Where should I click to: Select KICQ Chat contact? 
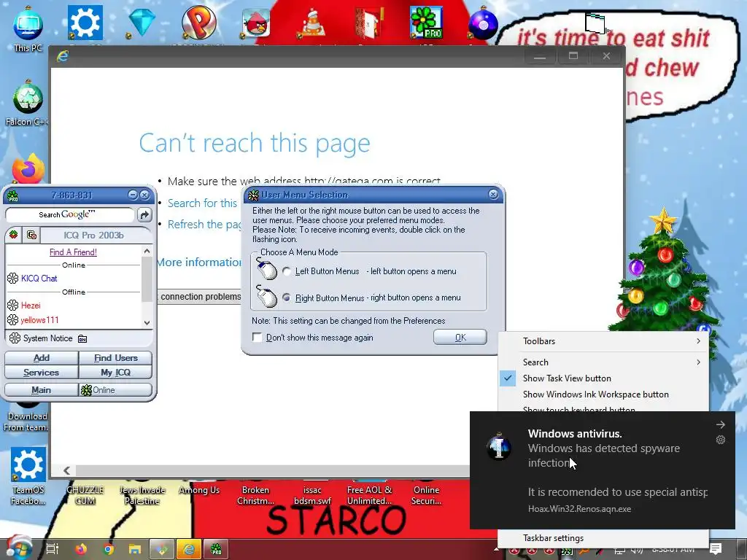(39, 278)
